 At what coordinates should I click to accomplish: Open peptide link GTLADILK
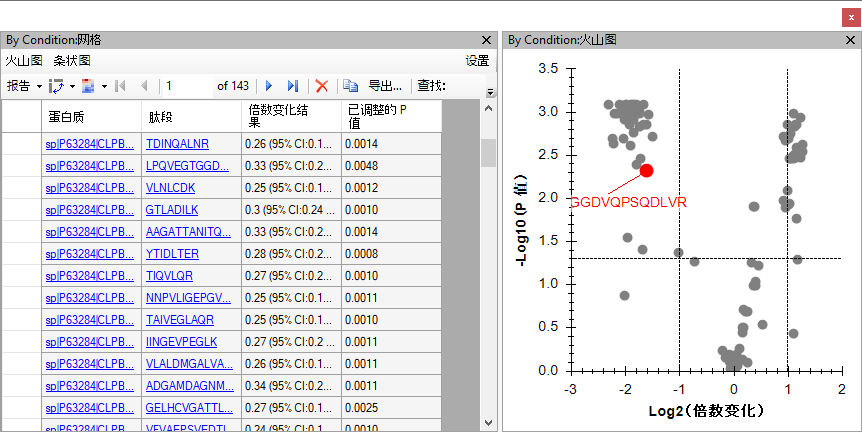coord(172,210)
